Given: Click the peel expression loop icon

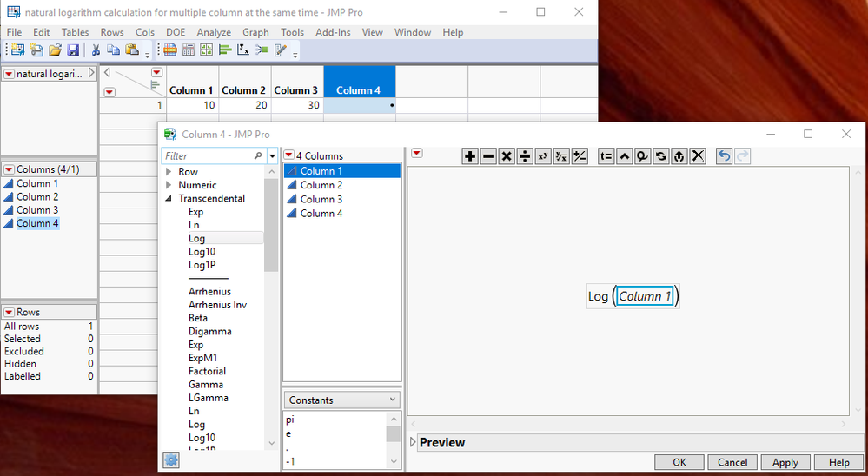Looking at the screenshot, I should tap(643, 156).
